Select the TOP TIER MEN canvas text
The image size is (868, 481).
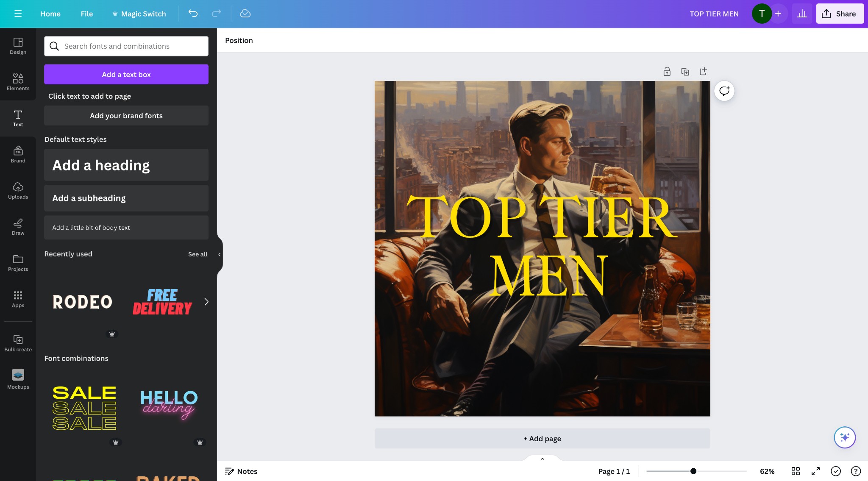542,246
